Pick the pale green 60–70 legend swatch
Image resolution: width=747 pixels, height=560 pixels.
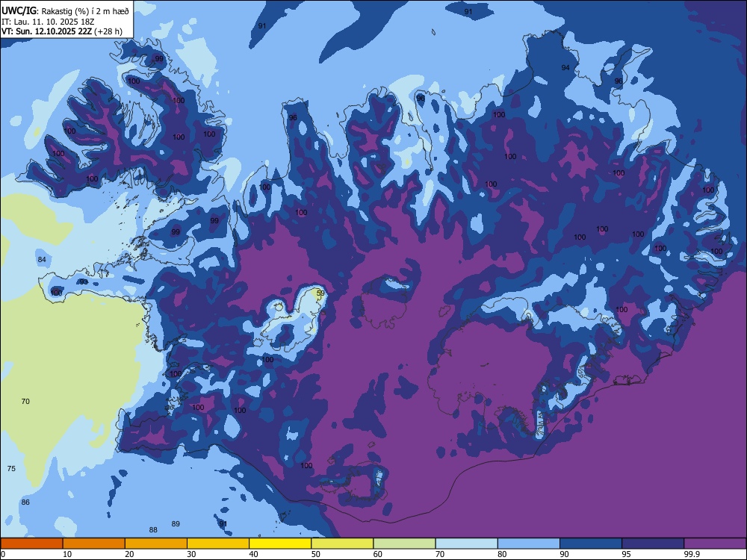pos(404,544)
